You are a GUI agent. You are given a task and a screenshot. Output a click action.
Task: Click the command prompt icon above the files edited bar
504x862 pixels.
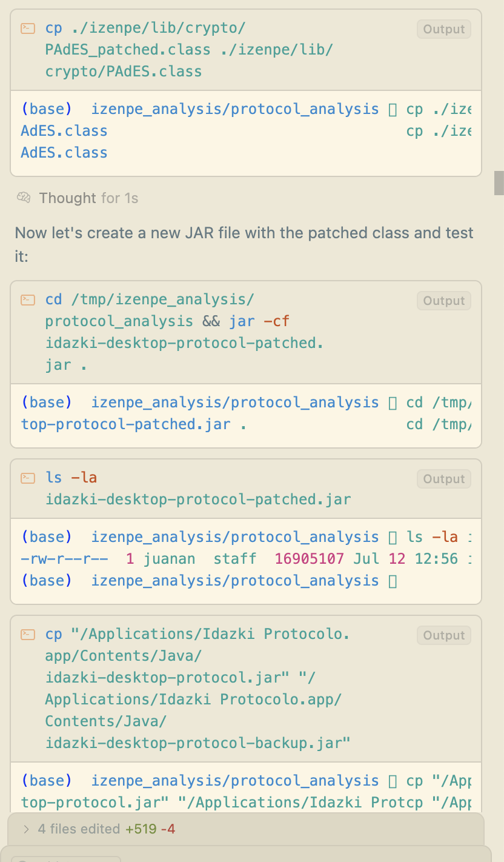click(28, 634)
